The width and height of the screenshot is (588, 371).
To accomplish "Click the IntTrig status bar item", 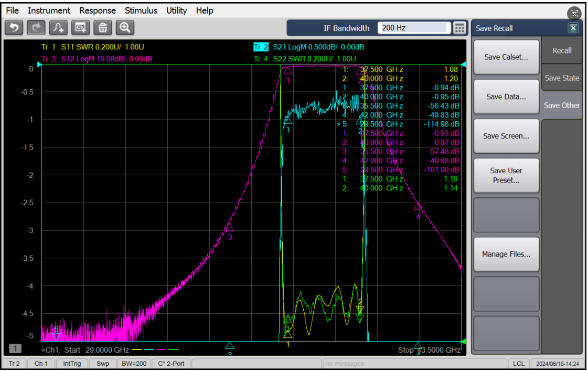I will tap(72, 364).
